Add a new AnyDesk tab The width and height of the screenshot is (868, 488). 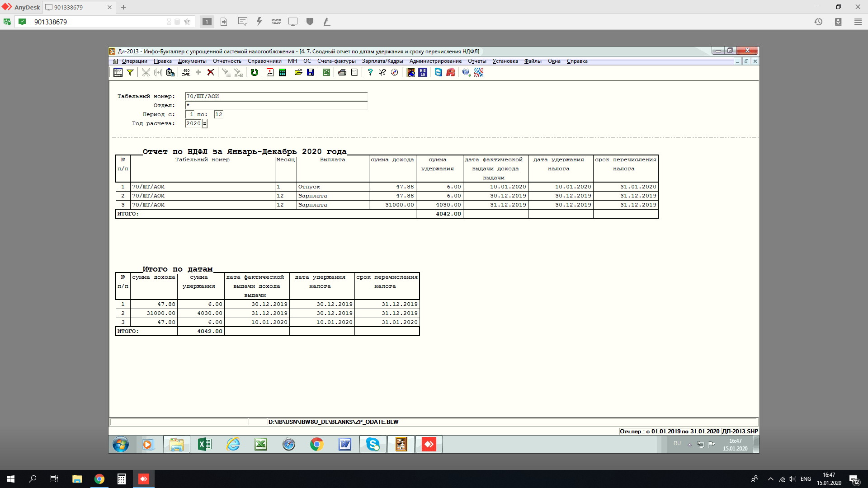point(123,7)
